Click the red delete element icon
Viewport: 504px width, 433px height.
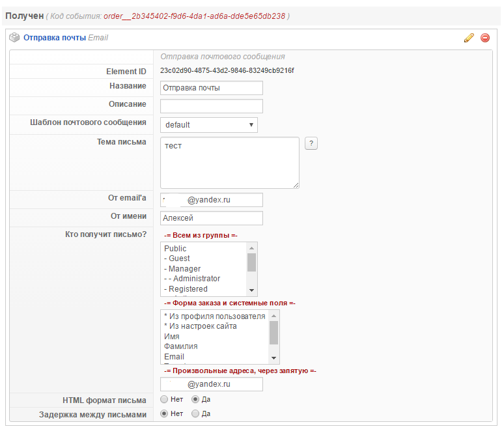485,38
